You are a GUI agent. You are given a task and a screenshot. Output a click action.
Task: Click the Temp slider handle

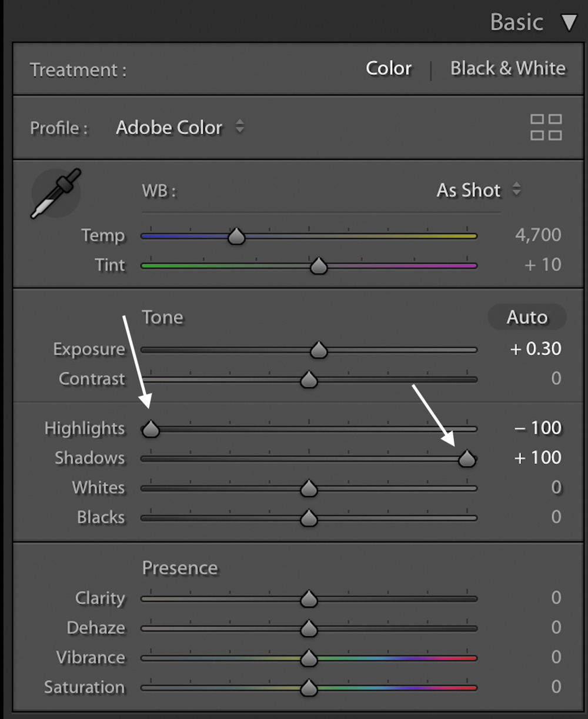[x=236, y=235]
